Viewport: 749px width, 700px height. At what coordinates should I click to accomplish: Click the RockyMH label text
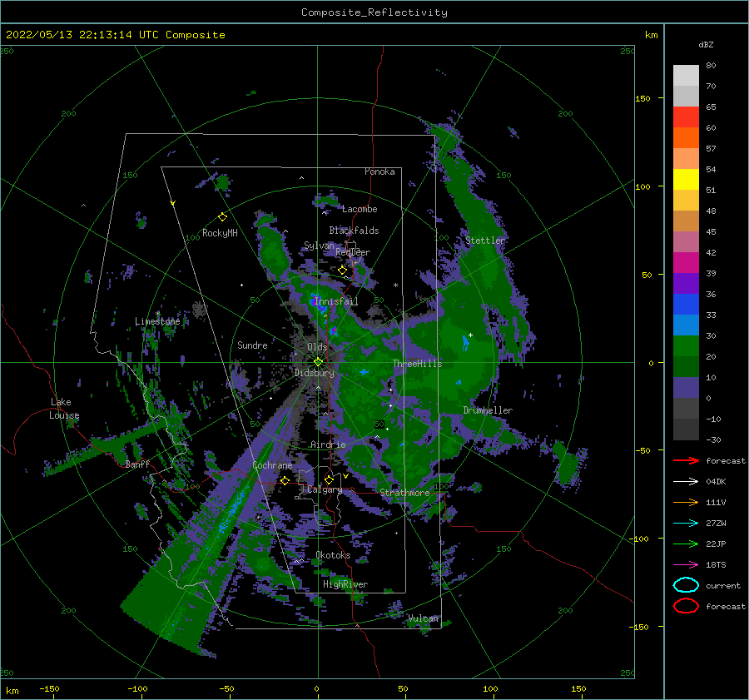coord(220,233)
